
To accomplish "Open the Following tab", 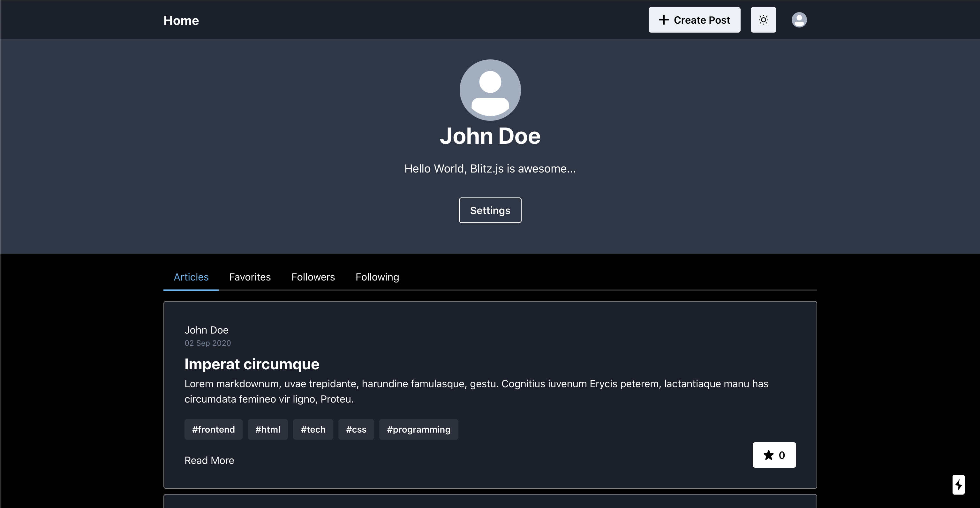I will click(377, 277).
